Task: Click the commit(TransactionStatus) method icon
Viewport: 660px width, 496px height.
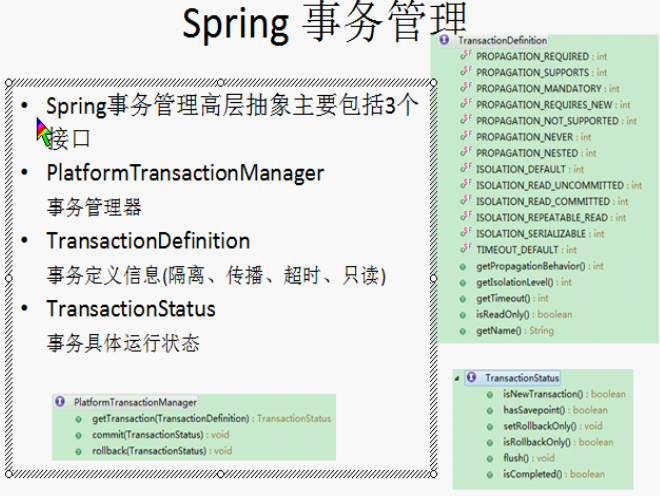Action: click(x=78, y=436)
